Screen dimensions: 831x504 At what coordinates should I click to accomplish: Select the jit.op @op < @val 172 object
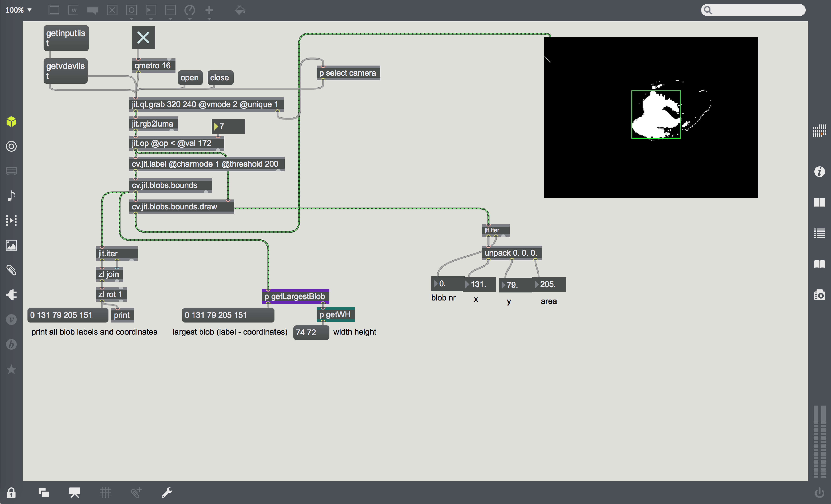[177, 143]
